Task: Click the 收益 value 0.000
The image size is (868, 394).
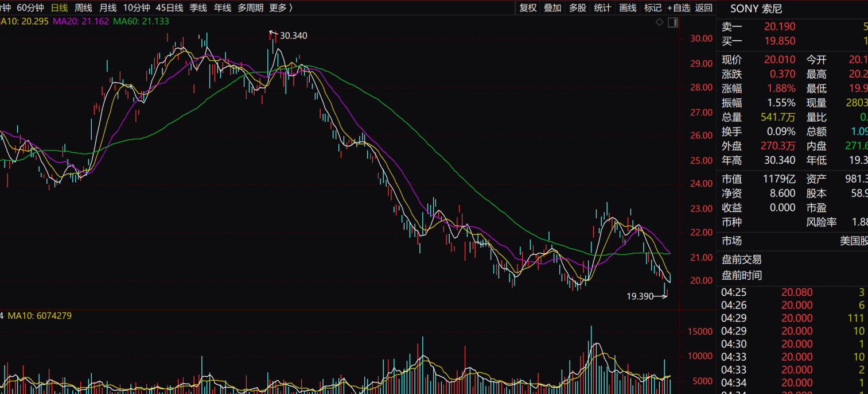Action: pyautogui.click(x=783, y=207)
